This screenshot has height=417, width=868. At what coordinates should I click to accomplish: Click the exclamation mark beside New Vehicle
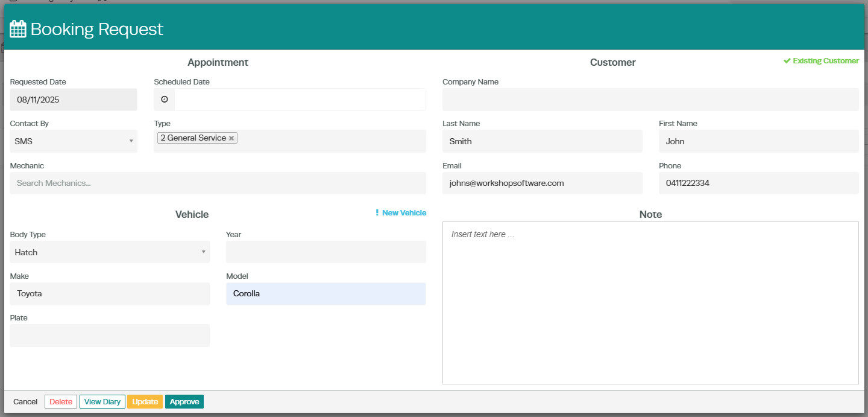pyautogui.click(x=377, y=213)
